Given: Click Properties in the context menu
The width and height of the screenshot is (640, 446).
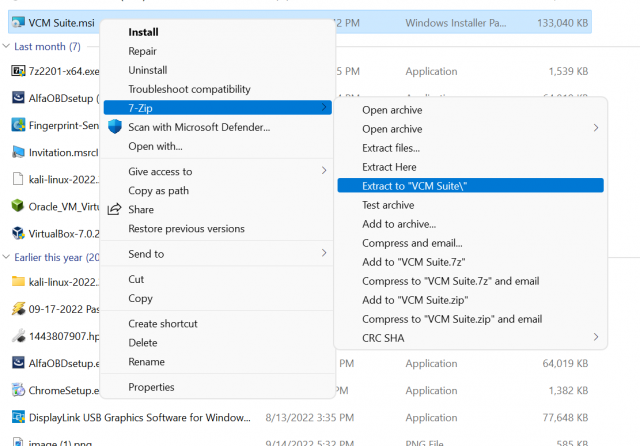Looking at the screenshot, I should pos(151,387).
